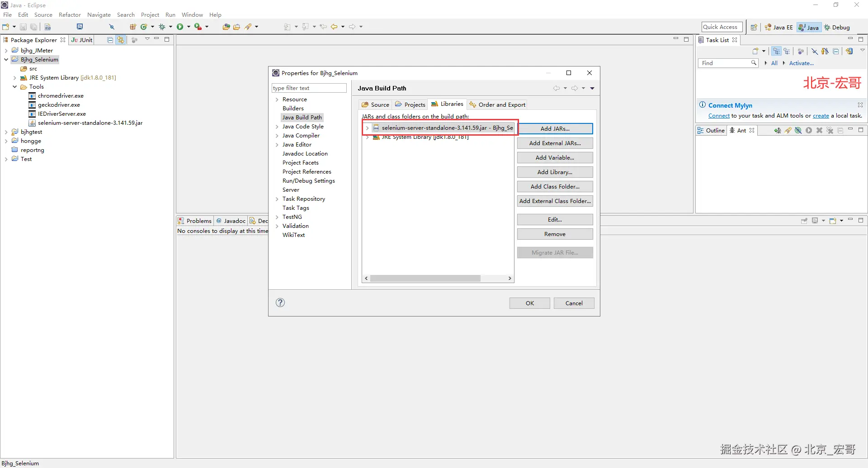Click Collapse All icon in Task List
868x468 pixels.
(836, 51)
